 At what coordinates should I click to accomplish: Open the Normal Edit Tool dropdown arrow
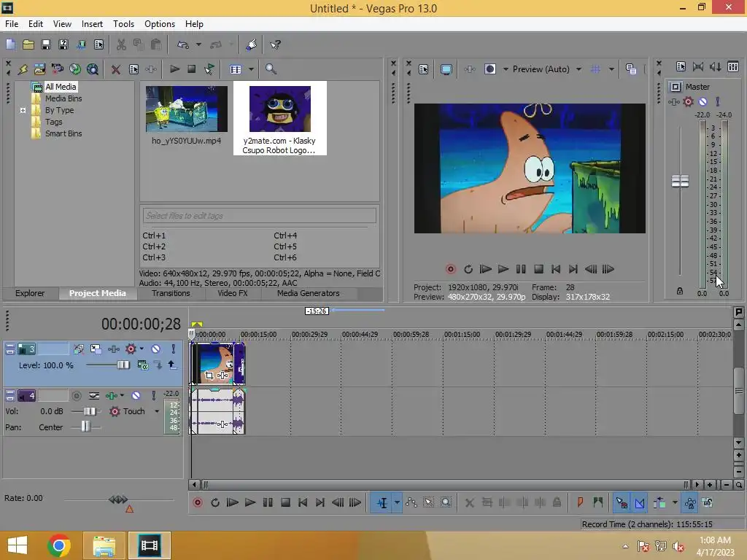click(397, 502)
